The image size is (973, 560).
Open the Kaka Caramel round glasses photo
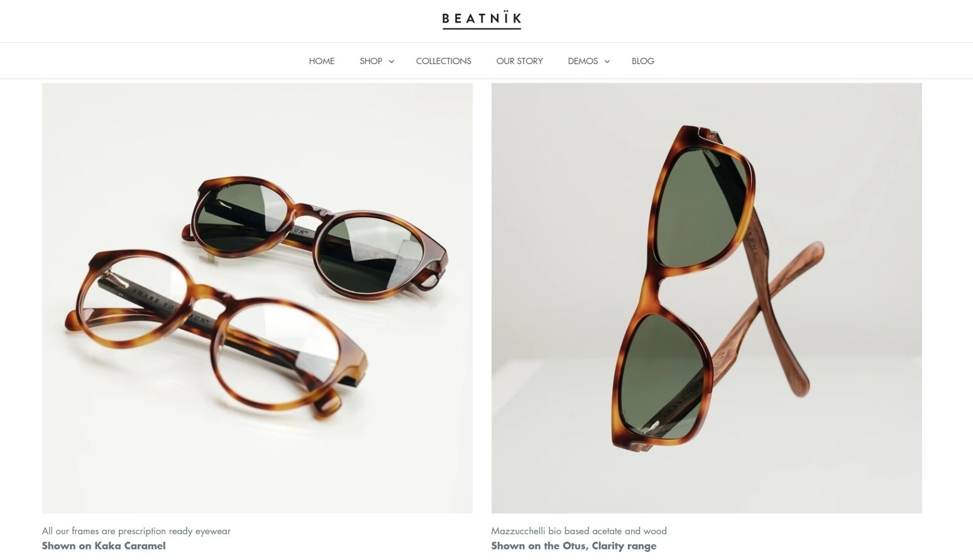pos(257,298)
